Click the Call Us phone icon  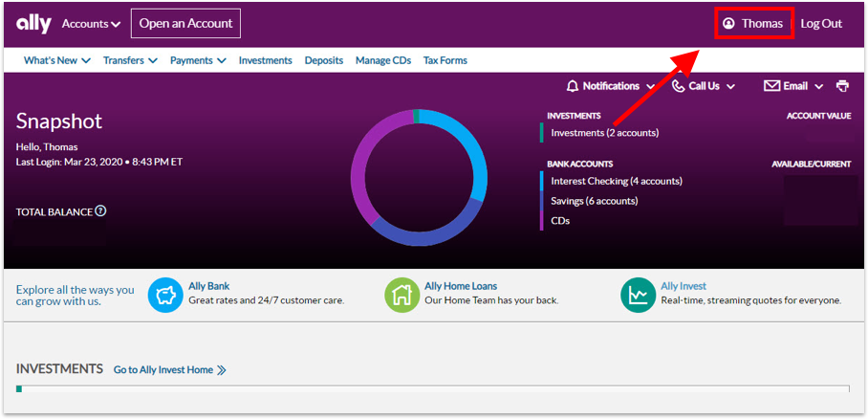[x=678, y=86]
